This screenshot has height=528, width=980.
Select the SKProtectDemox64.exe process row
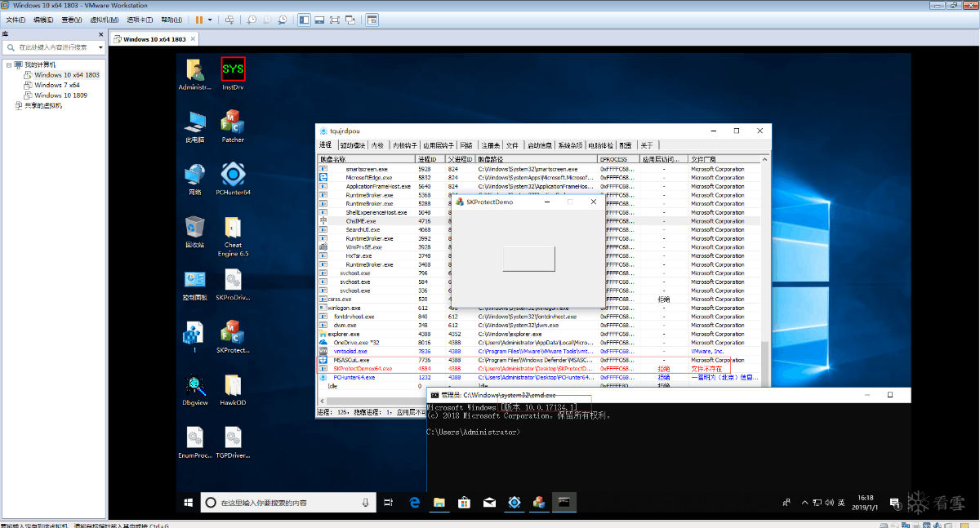tap(540, 368)
